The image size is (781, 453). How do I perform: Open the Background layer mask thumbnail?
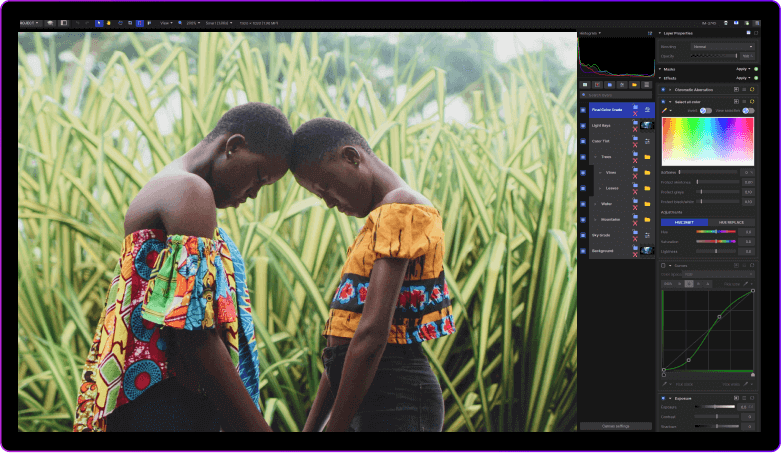point(647,251)
